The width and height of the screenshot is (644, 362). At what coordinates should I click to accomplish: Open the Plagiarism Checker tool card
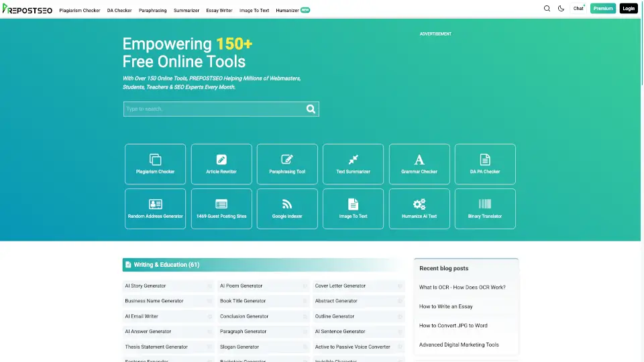tap(155, 164)
